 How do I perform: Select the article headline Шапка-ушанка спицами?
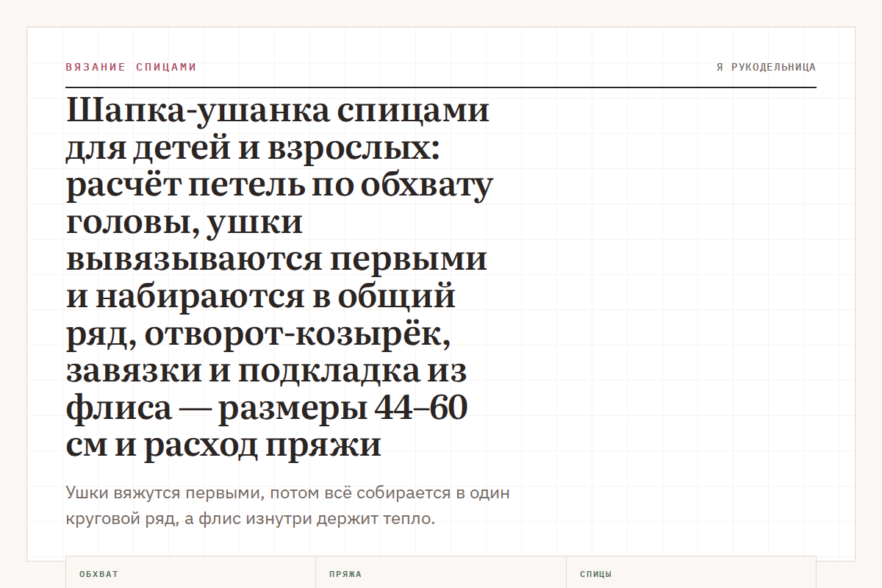tap(280, 279)
